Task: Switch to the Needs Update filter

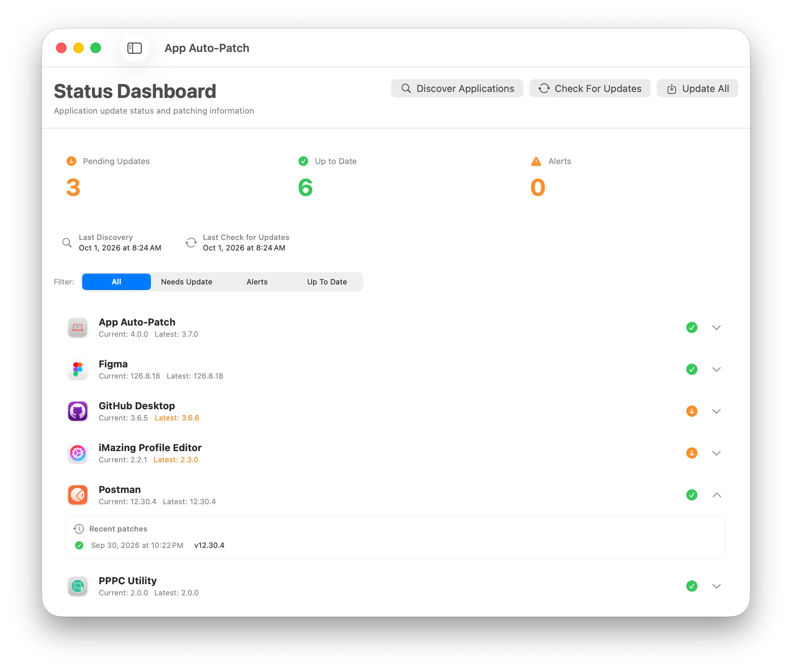Action: click(x=186, y=282)
